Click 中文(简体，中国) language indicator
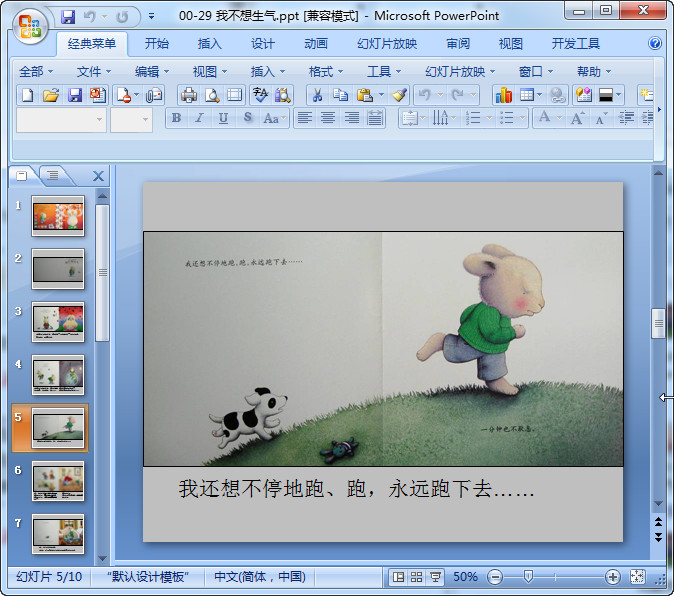 pos(260,577)
